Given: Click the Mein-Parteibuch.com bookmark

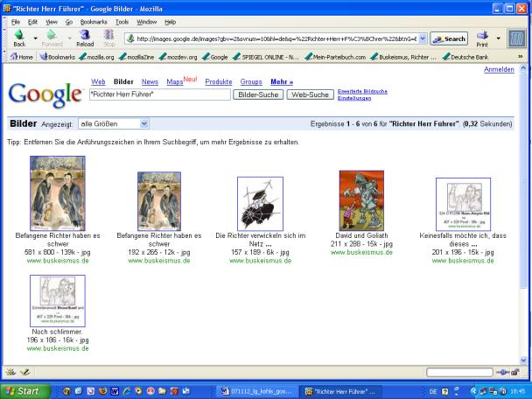Looking at the screenshot, I should click(x=335, y=57).
